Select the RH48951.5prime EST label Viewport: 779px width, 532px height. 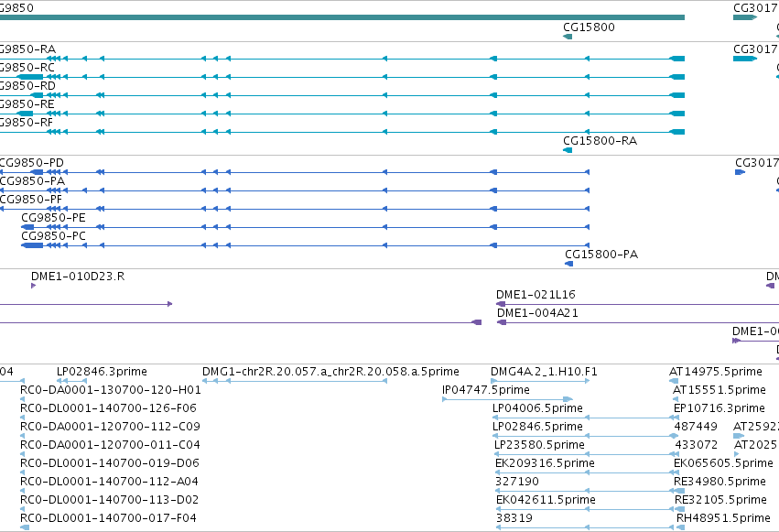click(723, 518)
